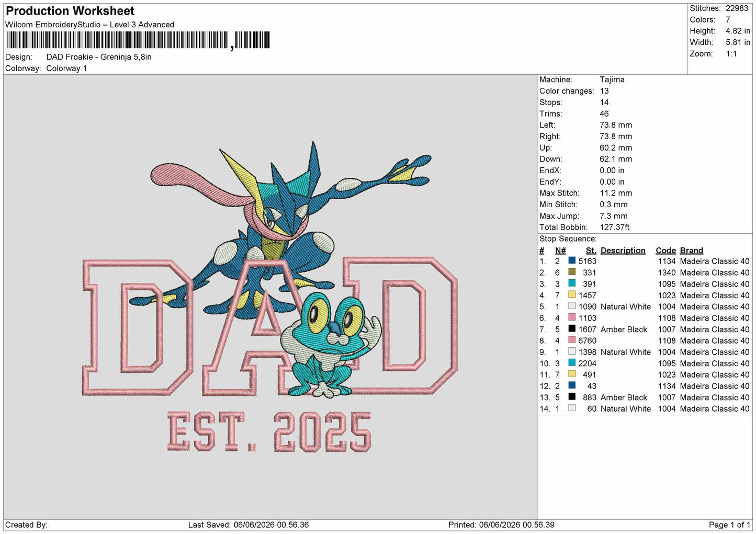Click the yellow swatch with 1457 stitches
Screen dimensions: 756x534
point(572,294)
